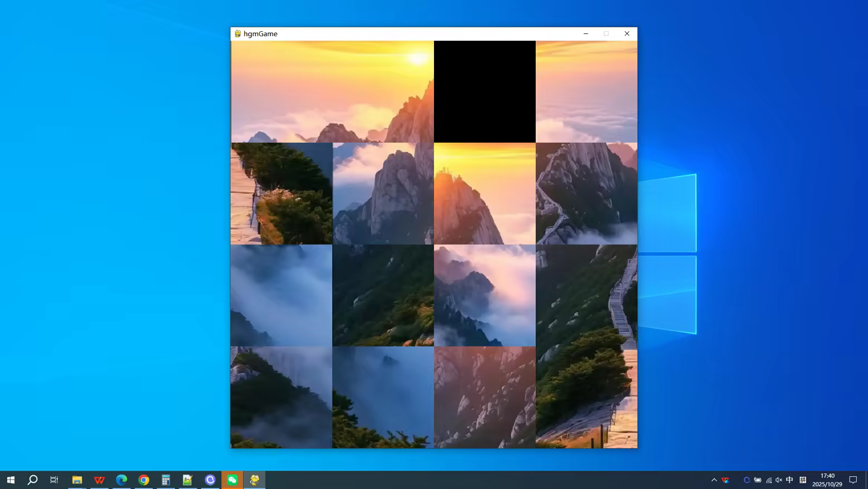
Task: Click the hgmGame window title bar icon
Action: click(238, 34)
